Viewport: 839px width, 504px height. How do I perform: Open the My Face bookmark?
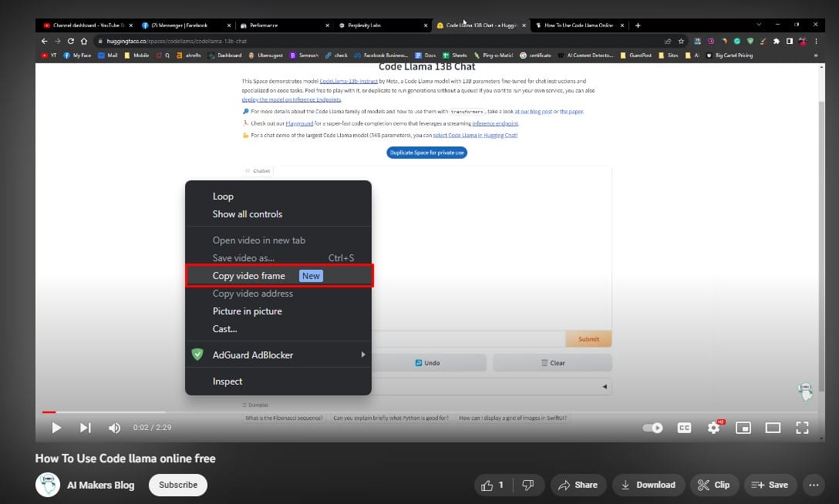click(x=77, y=55)
